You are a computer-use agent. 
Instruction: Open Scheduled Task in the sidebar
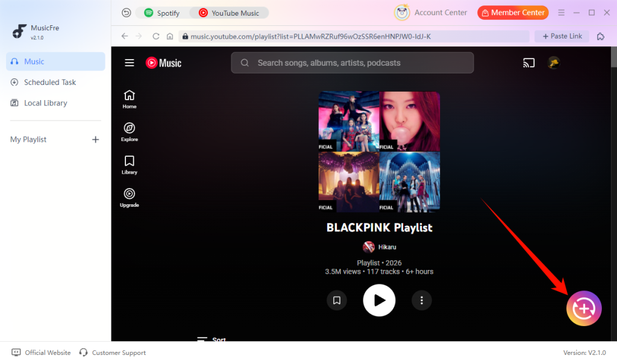point(55,82)
